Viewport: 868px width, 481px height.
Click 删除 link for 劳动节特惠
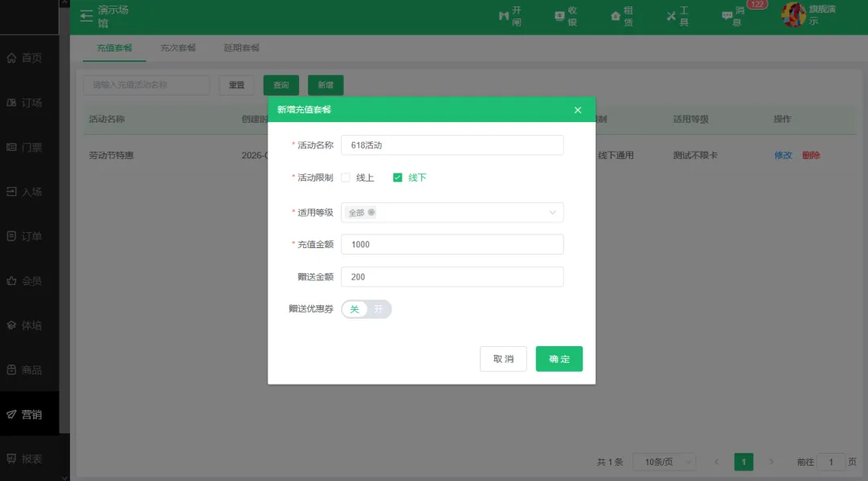[x=811, y=155]
